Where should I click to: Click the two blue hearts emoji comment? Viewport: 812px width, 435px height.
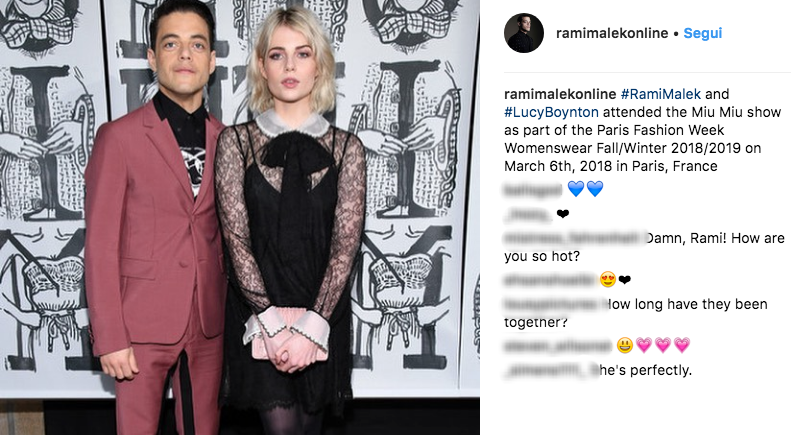pyautogui.click(x=586, y=190)
